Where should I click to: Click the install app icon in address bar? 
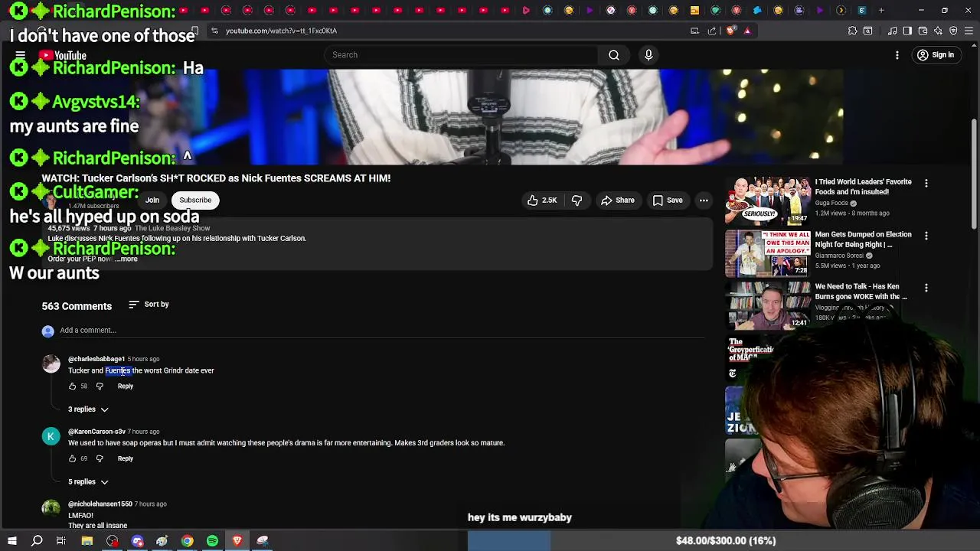[694, 31]
